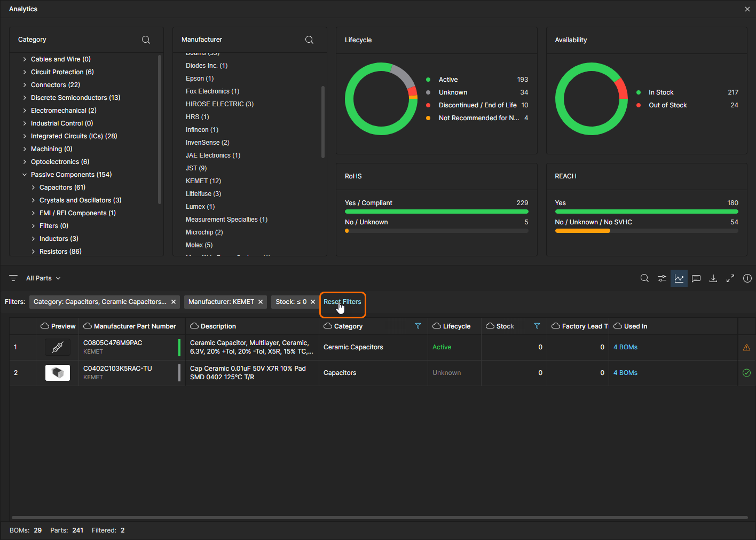This screenshot has width=756, height=540.
Task: Remove the Manufacturer: KEMET filter chip
Action: (x=261, y=302)
